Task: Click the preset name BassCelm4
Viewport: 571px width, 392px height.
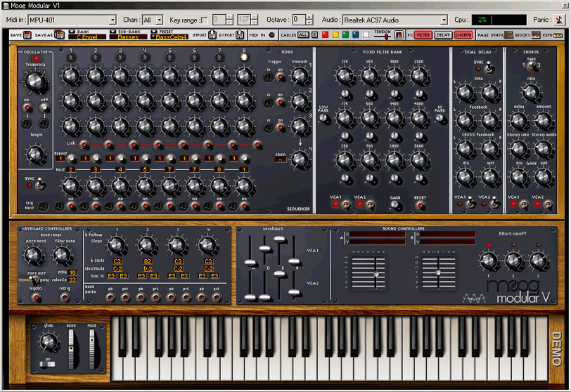Action: 169,37
